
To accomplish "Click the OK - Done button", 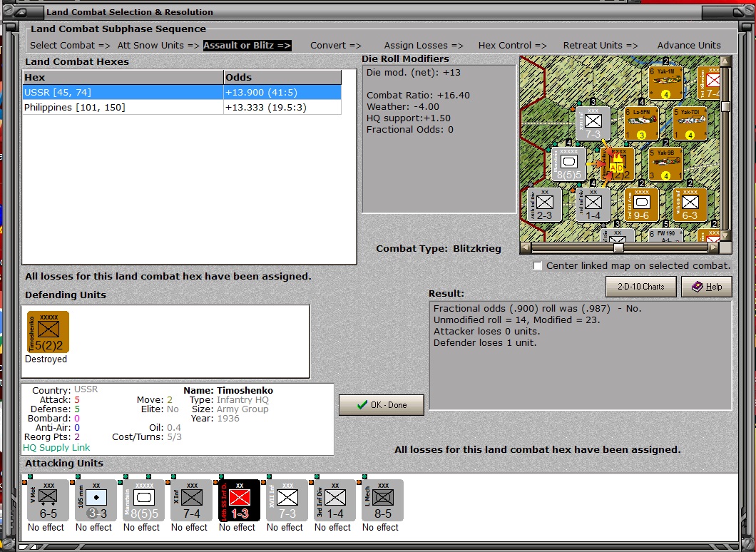I will click(x=382, y=405).
